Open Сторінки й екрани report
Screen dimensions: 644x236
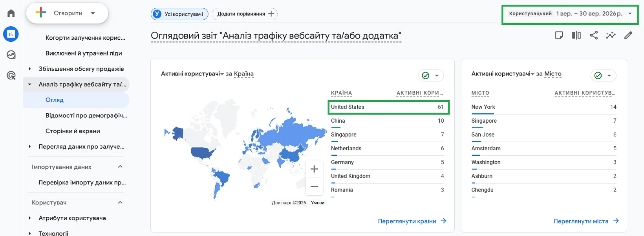(x=73, y=131)
